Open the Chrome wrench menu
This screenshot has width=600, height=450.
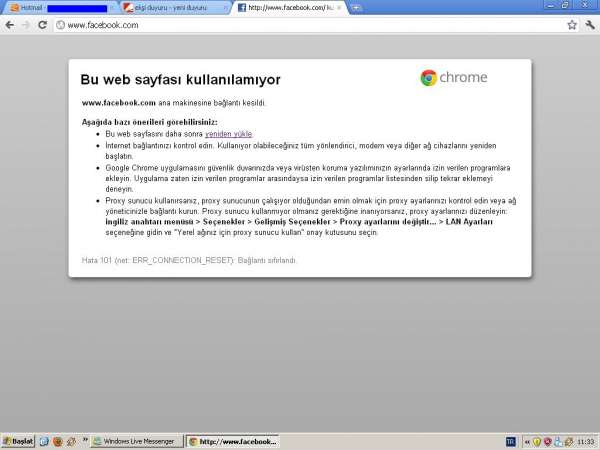[x=590, y=25]
